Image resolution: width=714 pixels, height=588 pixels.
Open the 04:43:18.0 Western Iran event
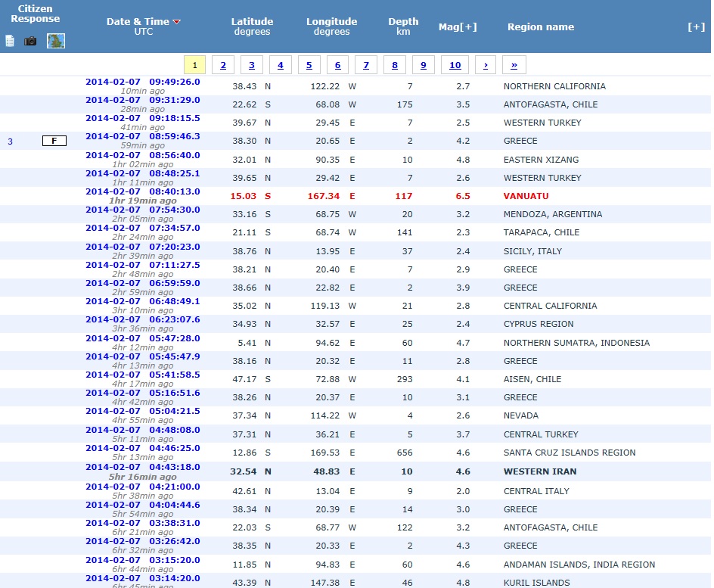click(142, 468)
